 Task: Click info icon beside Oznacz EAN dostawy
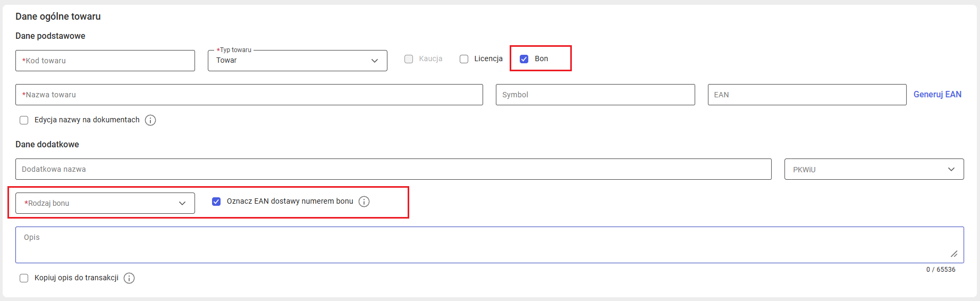coord(364,202)
